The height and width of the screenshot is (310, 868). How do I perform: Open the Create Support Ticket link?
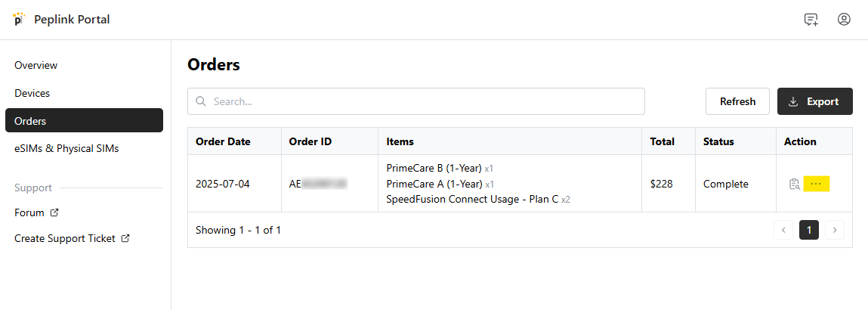(65, 238)
